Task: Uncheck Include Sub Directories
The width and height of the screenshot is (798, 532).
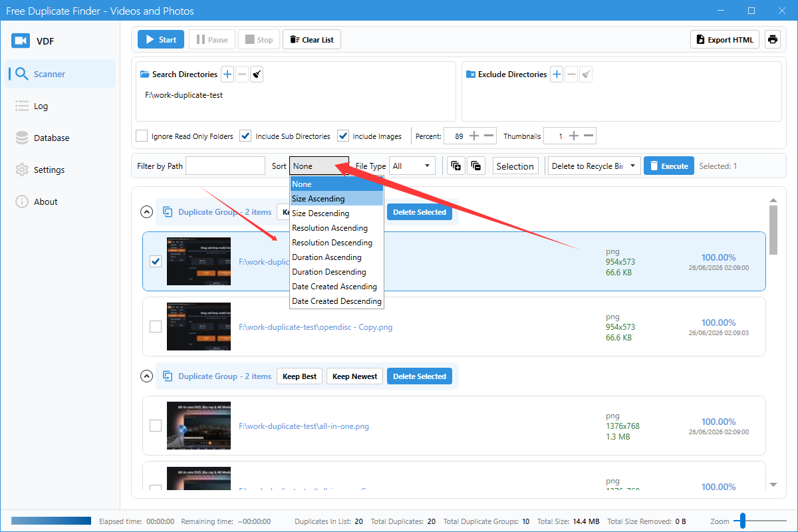Action: click(246, 136)
